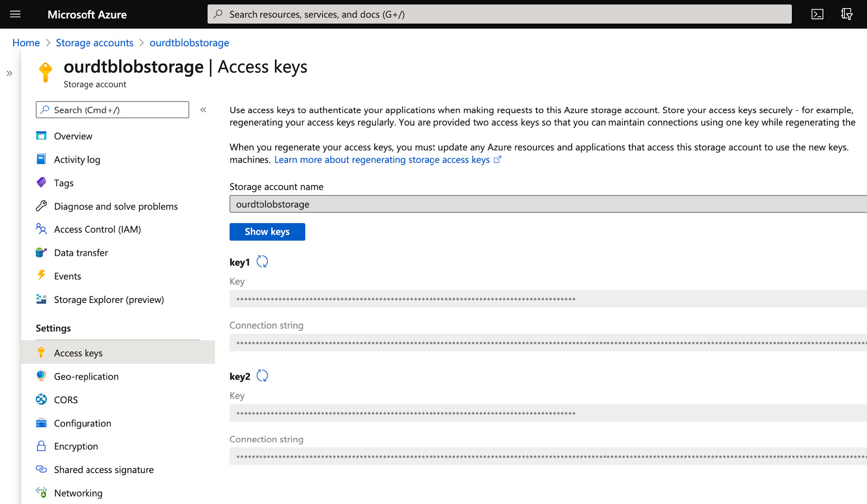Click the Geo-replication globe icon

[41, 376]
